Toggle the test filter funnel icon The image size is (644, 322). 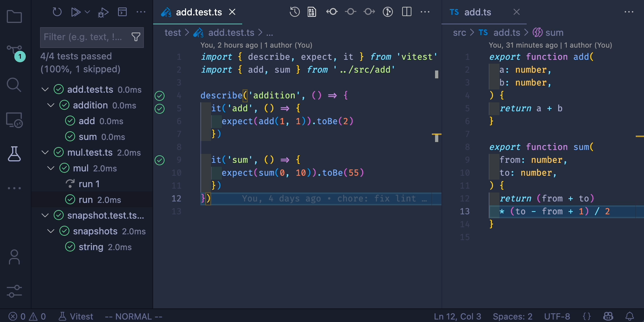tap(136, 37)
